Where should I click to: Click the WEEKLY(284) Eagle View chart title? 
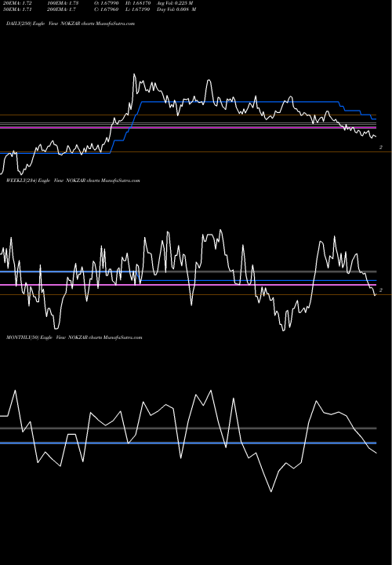coord(73,180)
